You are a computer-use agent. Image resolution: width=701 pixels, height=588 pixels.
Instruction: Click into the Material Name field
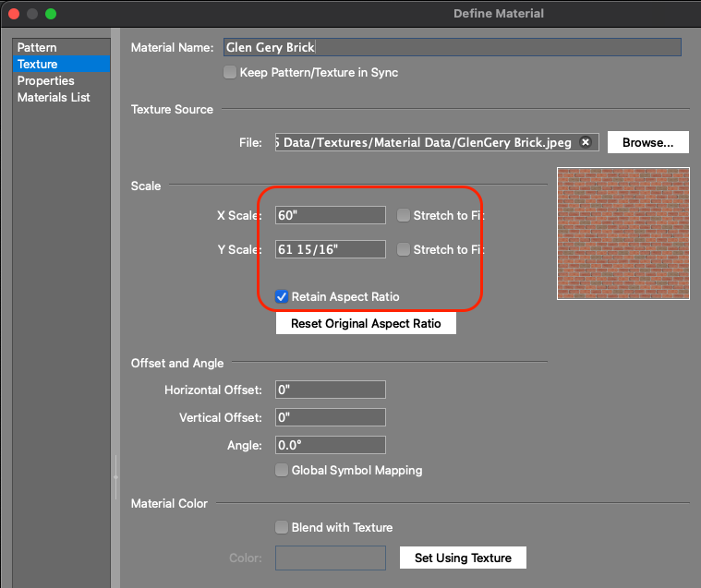pyautogui.click(x=451, y=47)
